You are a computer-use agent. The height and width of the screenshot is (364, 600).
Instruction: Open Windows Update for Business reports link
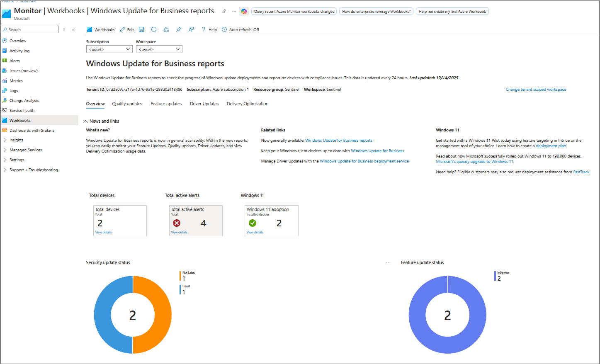(339, 141)
